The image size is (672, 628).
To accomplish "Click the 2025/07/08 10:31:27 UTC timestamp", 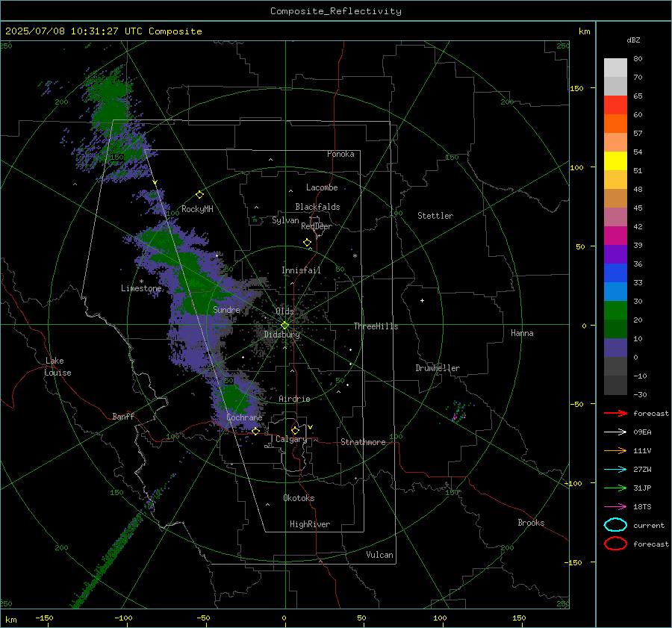I will point(65,31).
